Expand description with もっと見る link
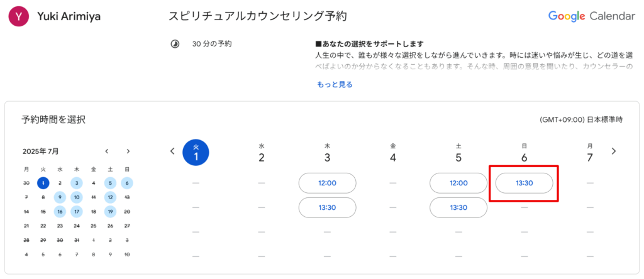This screenshot has width=644, height=279. [335, 85]
